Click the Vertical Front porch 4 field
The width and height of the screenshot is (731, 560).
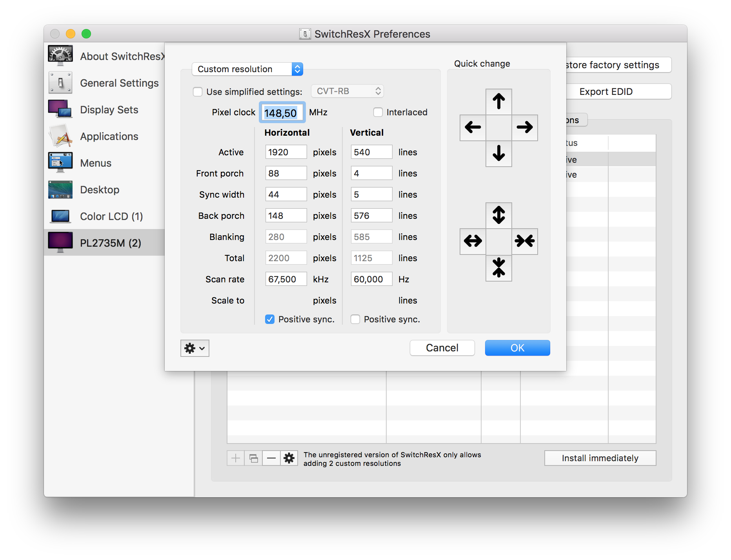pyautogui.click(x=371, y=173)
